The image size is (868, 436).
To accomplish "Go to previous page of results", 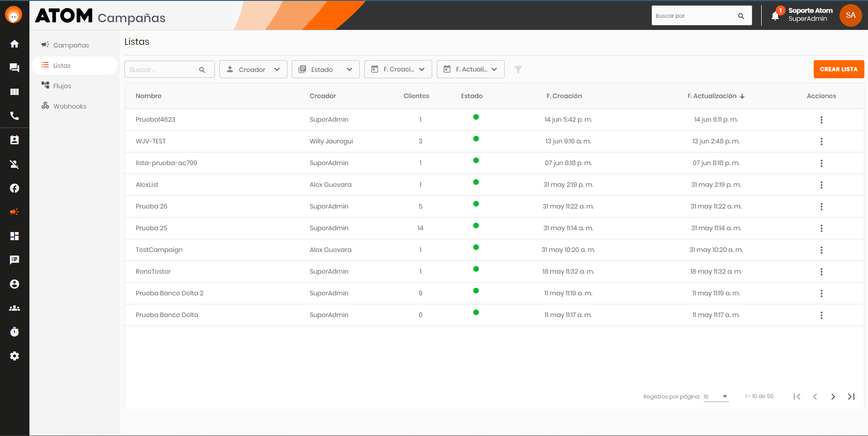I will click(x=815, y=397).
